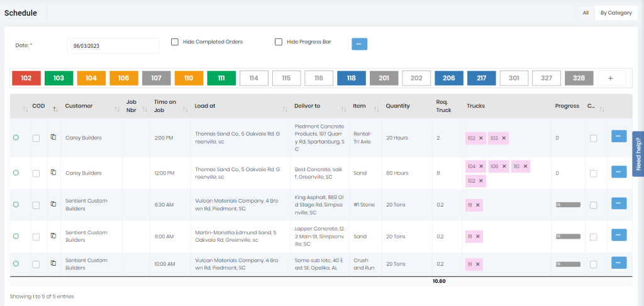Click the Date input field
This screenshot has height=306, width=644.
[x=113, y=46]
